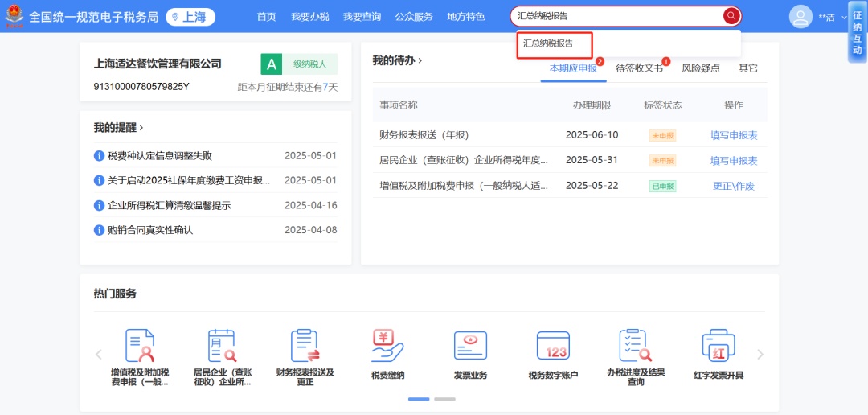Click 未申报 tag in 财务报表报送 row
The height and width of the screenshot is (415, 868).
coord(662,135)
